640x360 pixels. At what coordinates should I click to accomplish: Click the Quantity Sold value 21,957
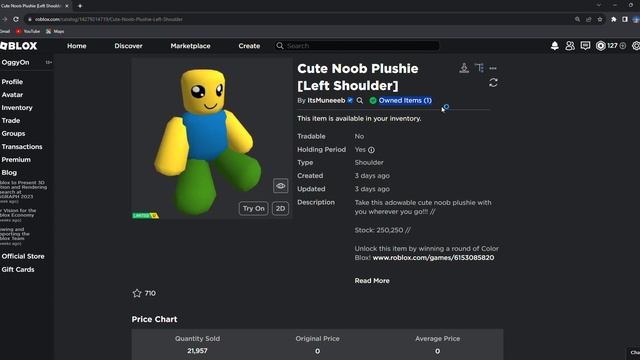coord(197,351)
